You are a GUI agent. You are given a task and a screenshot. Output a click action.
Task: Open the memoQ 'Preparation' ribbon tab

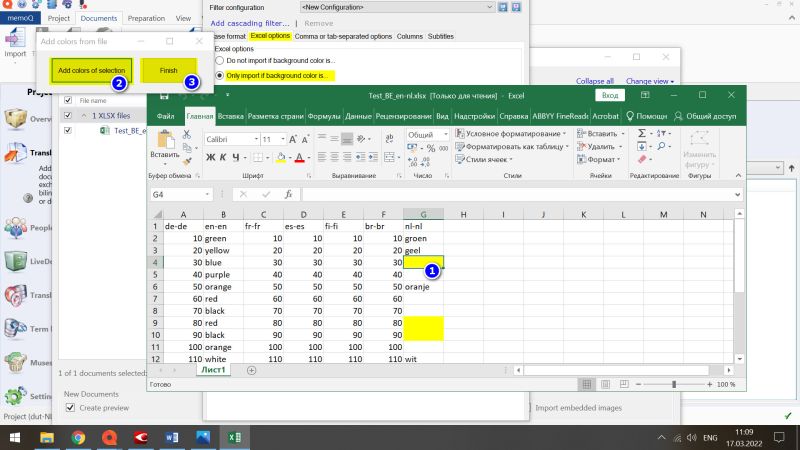pos(146,18)
